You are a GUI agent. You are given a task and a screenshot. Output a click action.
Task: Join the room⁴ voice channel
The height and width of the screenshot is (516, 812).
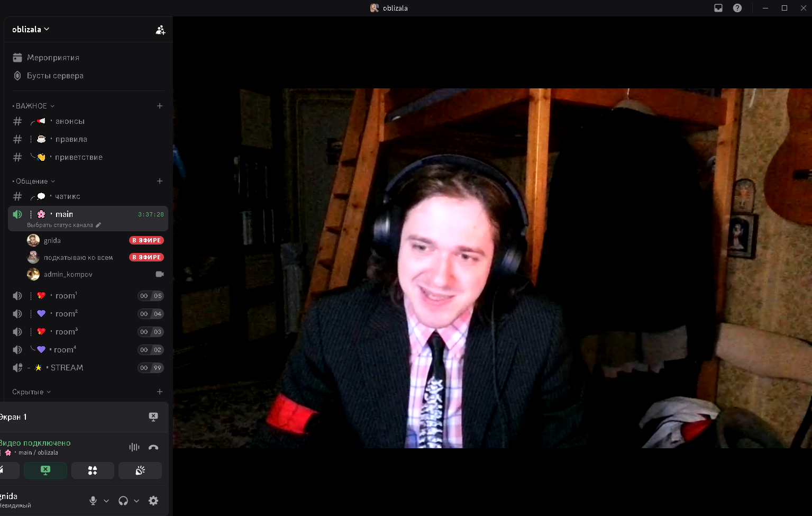pos(88,350)
